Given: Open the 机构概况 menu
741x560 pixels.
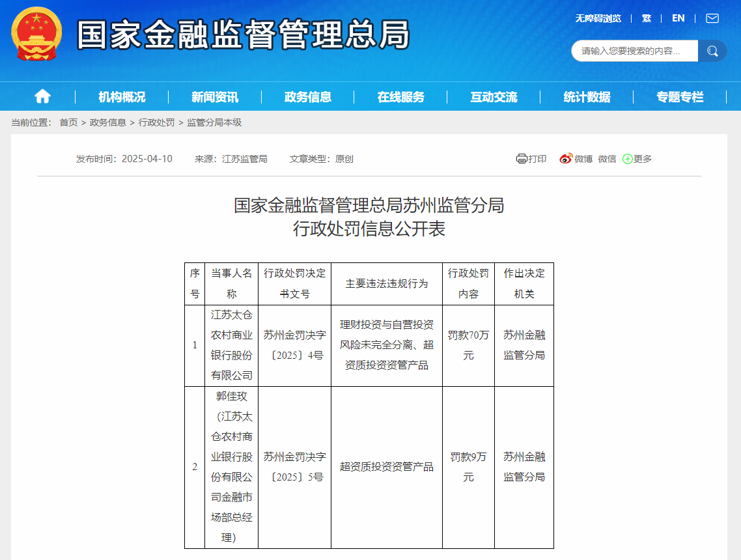Looking at the screenshot, I should click(x=122, y=97).
